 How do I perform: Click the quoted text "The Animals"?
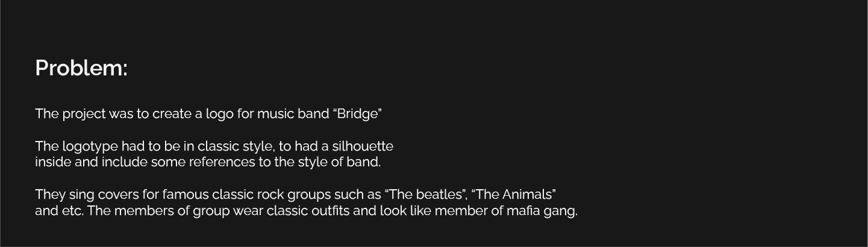click(x=514, y=195)
